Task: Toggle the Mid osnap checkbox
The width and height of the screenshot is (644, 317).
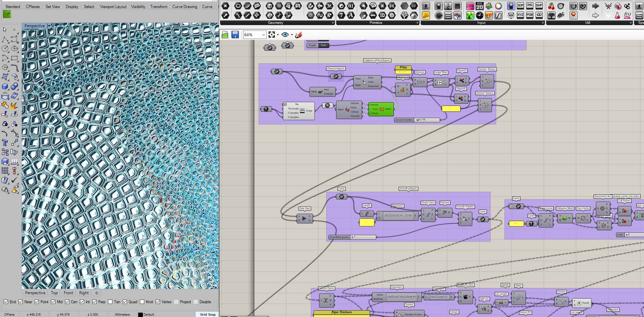Action: click(x=53, y=302)
